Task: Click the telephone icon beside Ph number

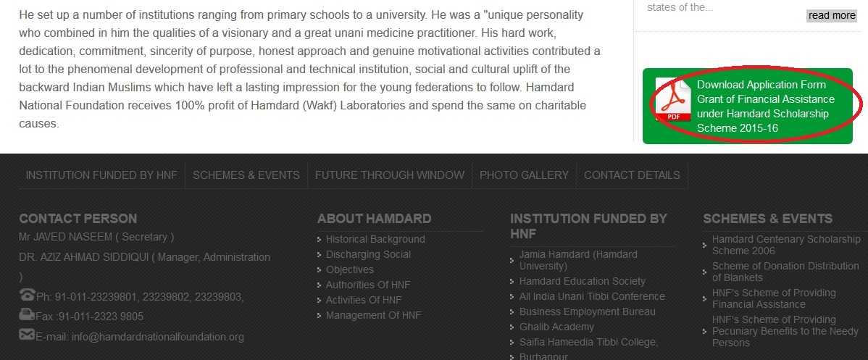Action: pos(27,295)
